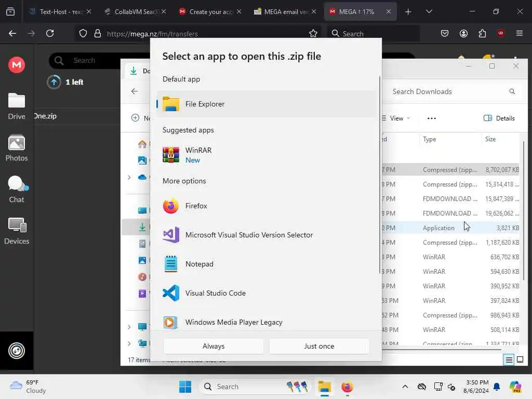This screenshot has width=532, height=399.
Task: Open File Explorer from the taskbar
Action: pos(324,387)
